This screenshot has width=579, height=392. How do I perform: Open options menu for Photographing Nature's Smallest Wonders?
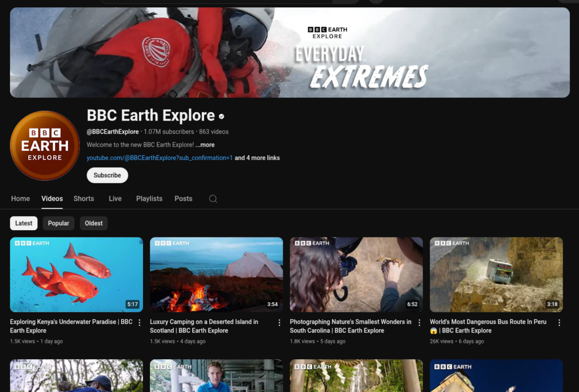tap(420, 322)
